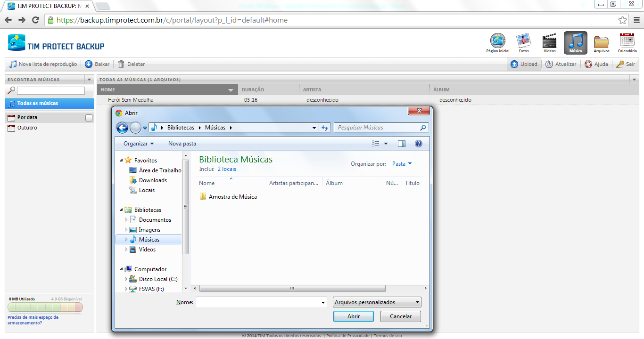Open the Vídeos clapperboard icon

pos(549,43)
